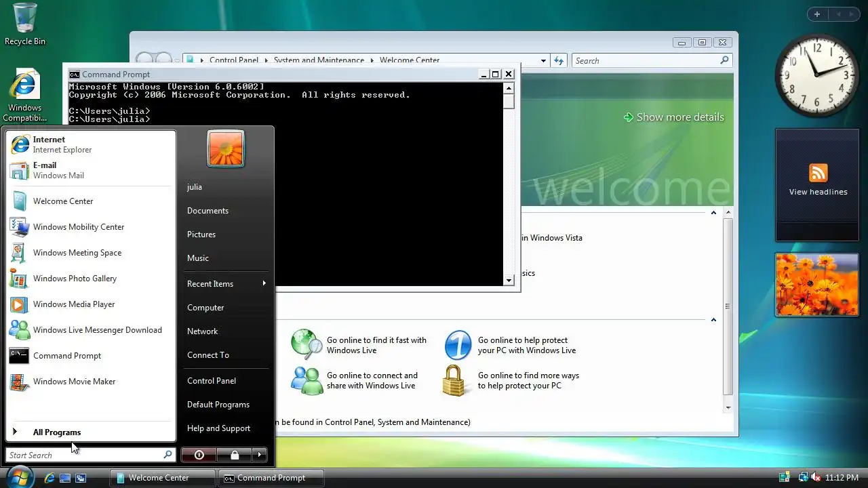The image size is (868, 488).
Task: Open Help and Support
Action: point(226,428)
